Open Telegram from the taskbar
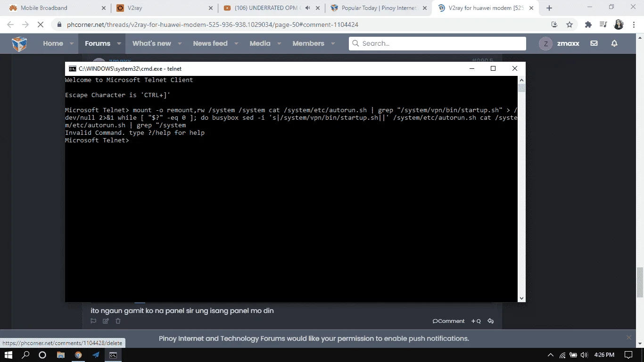The image size is (644, 362). tap(96, 355)
